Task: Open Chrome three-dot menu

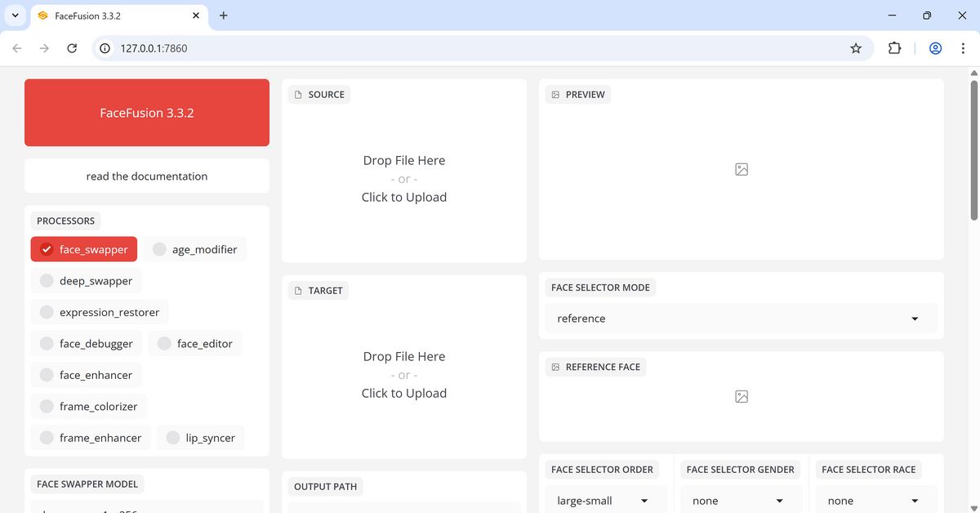Action: pos(964,48)
